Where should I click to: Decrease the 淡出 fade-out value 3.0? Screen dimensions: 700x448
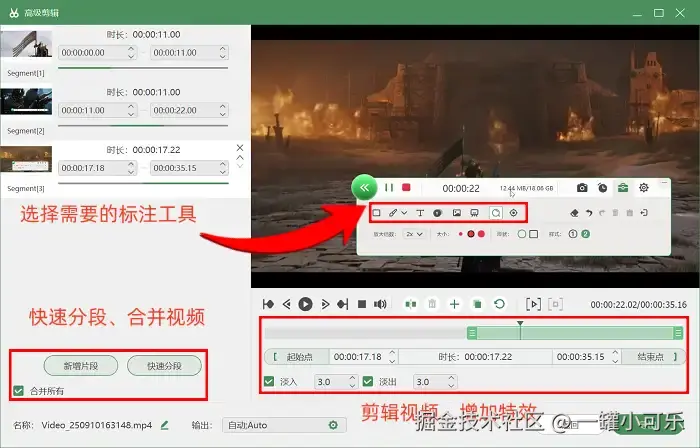pyautogui.click(x=451, y=385)
